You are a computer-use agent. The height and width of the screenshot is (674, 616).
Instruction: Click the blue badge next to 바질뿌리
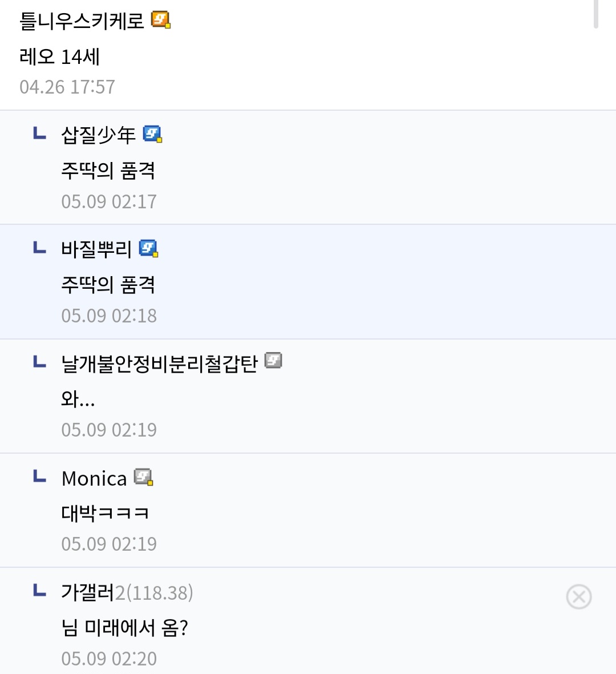[x=149, y=248]
